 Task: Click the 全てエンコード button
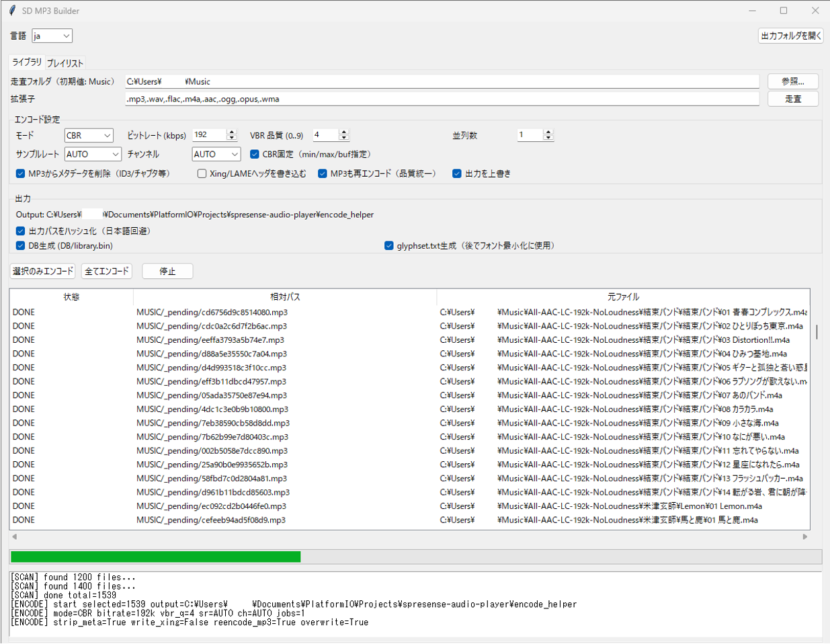click(107, 271)
